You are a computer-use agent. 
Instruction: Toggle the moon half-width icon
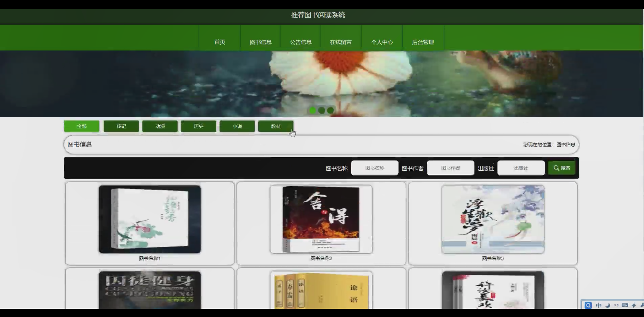coord(608,305)
